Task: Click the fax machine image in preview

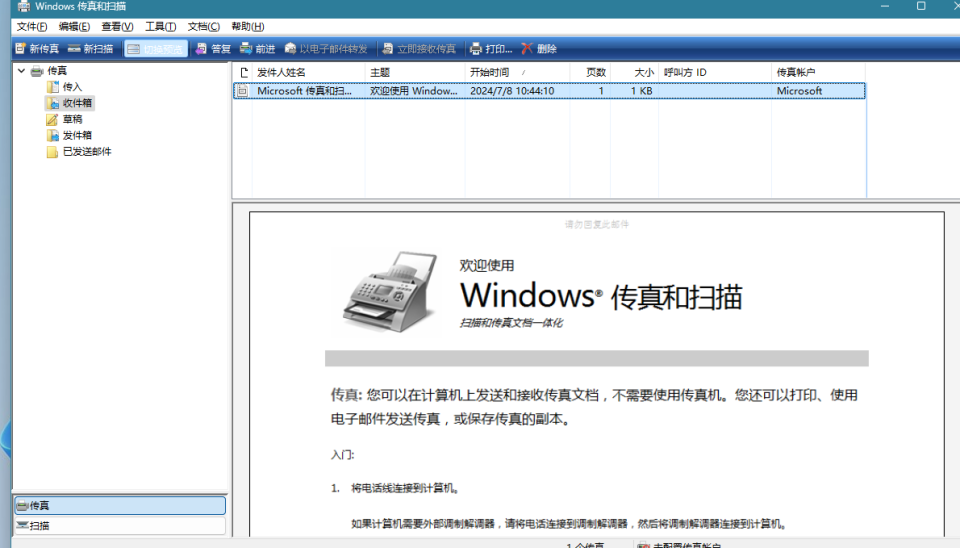Action: click(391, 291)
